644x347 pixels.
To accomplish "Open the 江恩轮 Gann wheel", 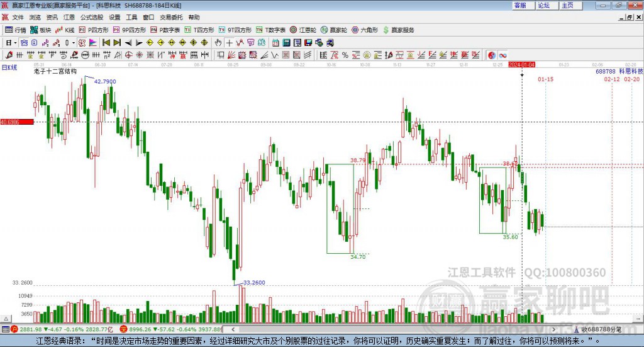I will [x=303, y=30].
